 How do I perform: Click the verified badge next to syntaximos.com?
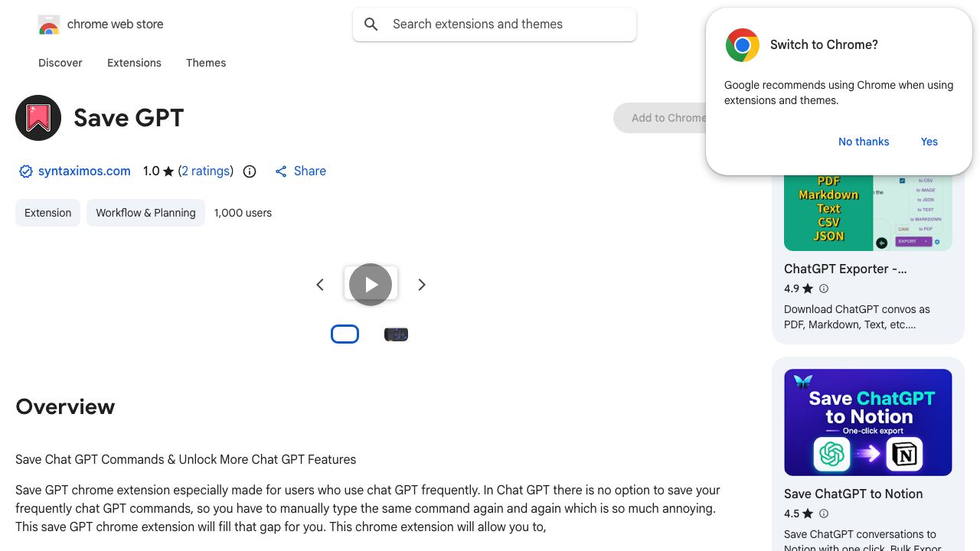click(26, 171)
